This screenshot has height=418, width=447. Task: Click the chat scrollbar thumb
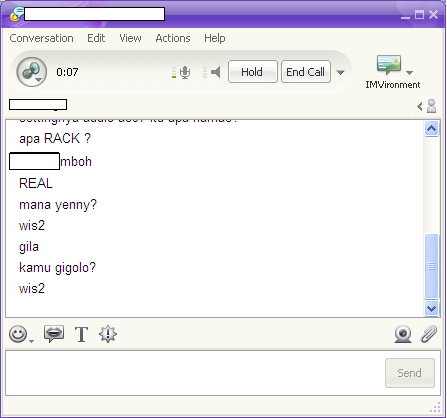[x=432, y=266]
